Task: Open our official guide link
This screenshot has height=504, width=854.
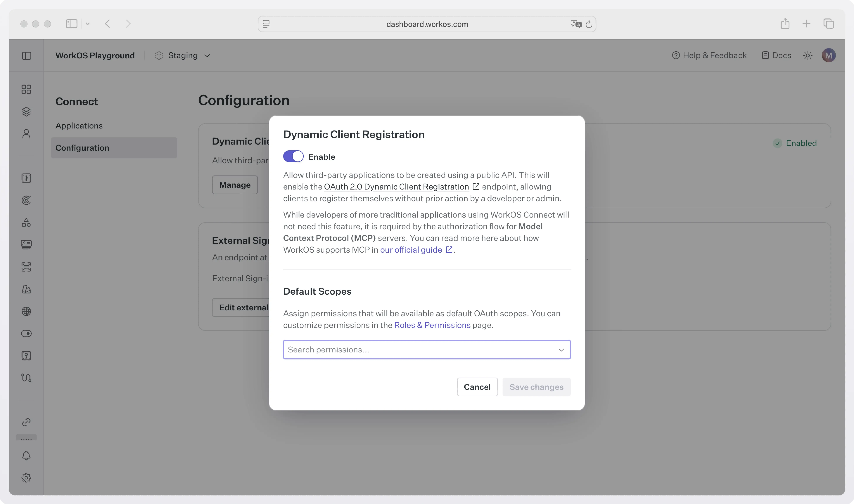Action: (411, 250)
